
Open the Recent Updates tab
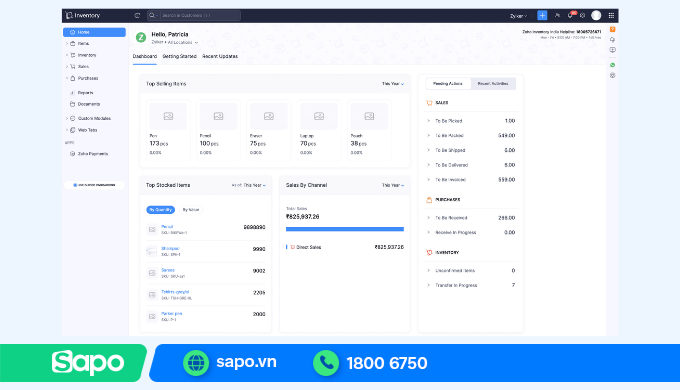click(220, 56)
